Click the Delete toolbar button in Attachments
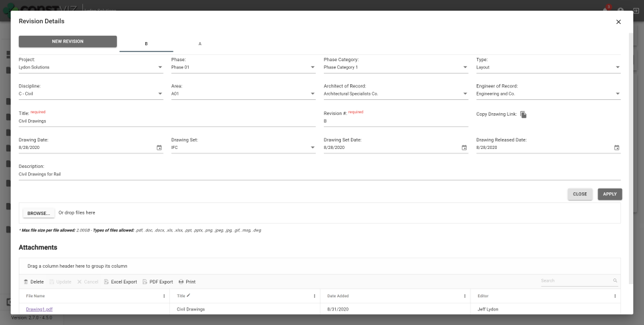This screenshot has width=644, height=325. [x=33, y=282]
